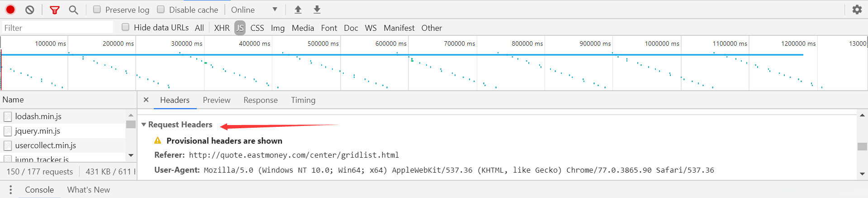The height and width of the screenshot is (198, 868).
Task: Open network search with magnifier icon
Action: 73,10
